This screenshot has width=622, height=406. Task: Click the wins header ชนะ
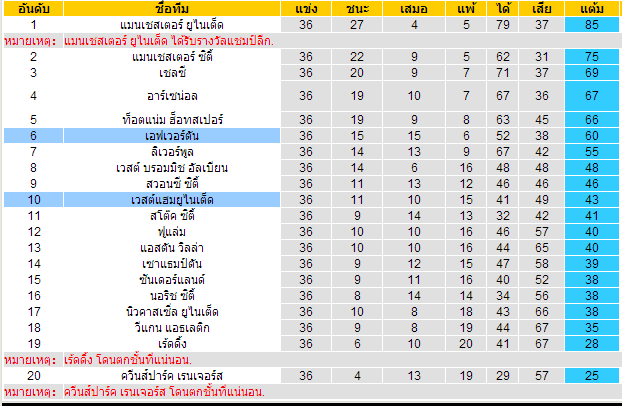point(357,9)
